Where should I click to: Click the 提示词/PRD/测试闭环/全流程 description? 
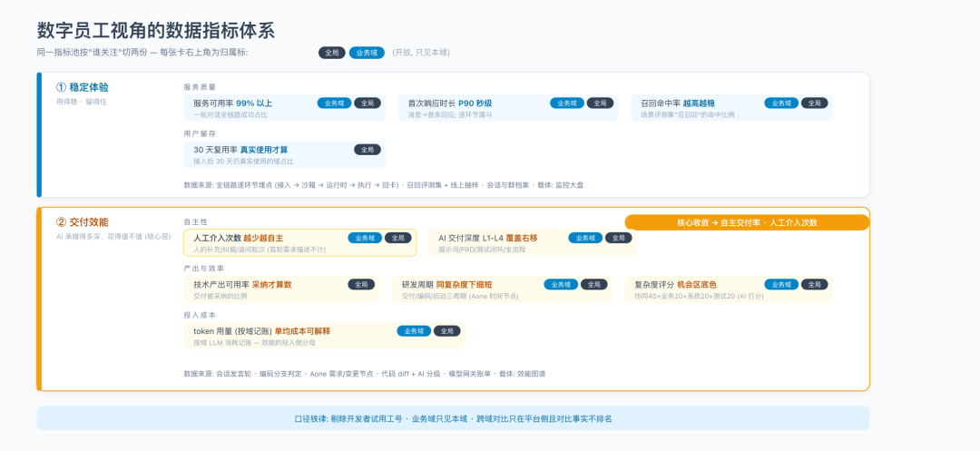[482, 250]
